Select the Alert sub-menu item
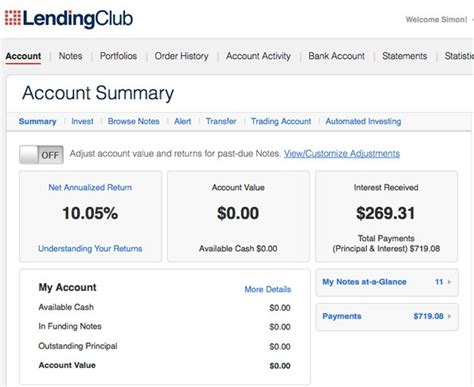 point(183,121)
